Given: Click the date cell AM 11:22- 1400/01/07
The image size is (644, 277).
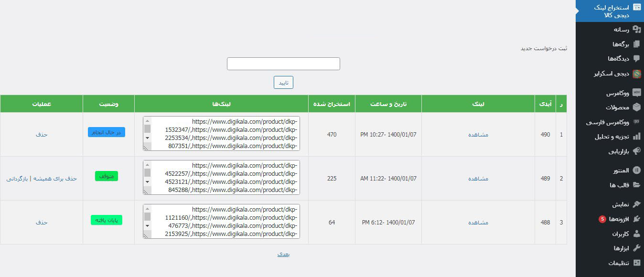Looking at the screenshot, I should click(x=388, y=179).
